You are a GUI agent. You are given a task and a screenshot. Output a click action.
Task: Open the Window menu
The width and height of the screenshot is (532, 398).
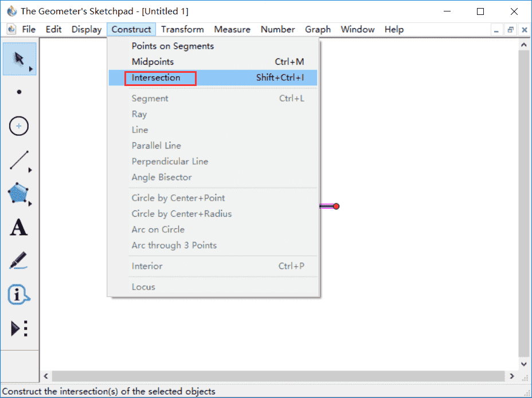click(x=358, y=29)
